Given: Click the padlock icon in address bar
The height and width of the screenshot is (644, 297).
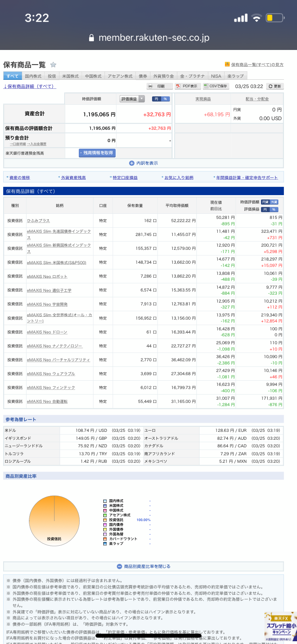Looking at the screenshot, I should (91, 38).
